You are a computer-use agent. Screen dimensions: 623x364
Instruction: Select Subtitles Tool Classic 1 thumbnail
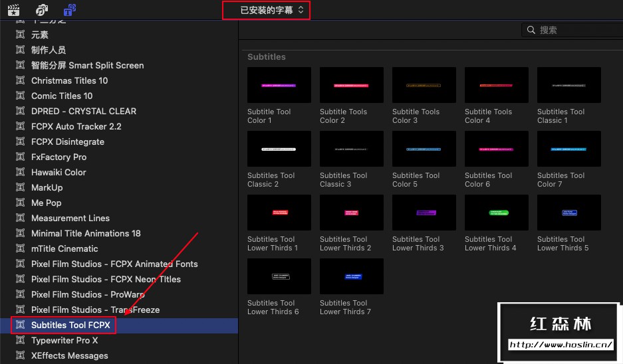point(569,85)
